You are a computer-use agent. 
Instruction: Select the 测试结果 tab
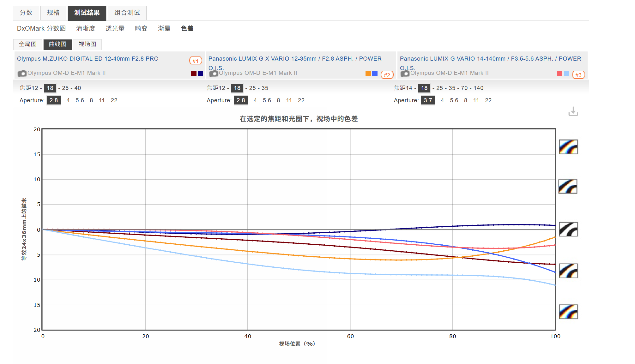click(x=87, y=13)
